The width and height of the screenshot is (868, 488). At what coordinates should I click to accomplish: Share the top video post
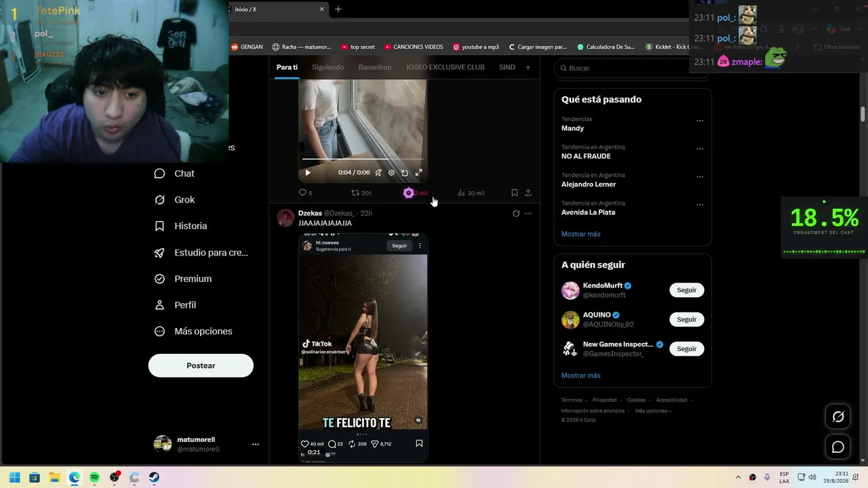click(x=528, y=193)
